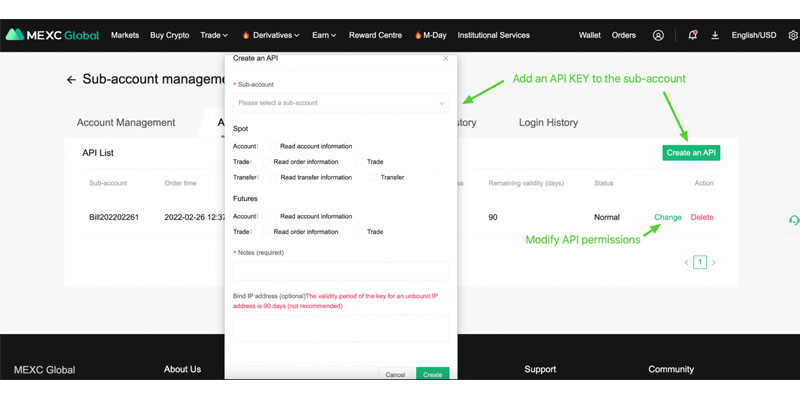Click the Normal status cell
Viewport: 800px width, 400px height.
[x=607, y=217]
